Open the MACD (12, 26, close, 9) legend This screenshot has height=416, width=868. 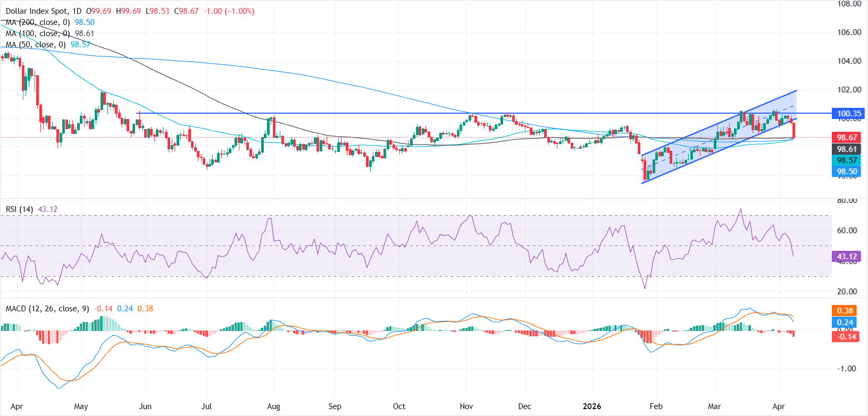[47, 309]
